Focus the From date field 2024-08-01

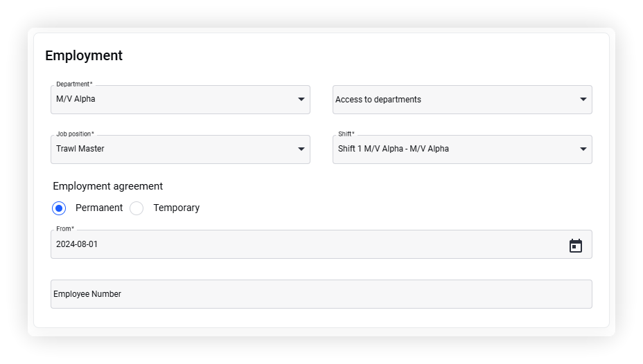coord(321,244)
